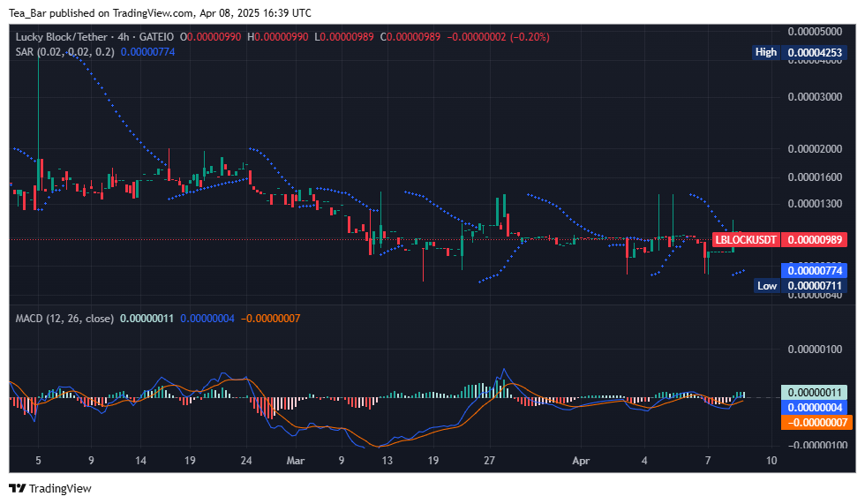Click the 0.00005000 price axis tick
This screenshot has height=504, width=865.
pyautogui.click(x=815, y=32)
